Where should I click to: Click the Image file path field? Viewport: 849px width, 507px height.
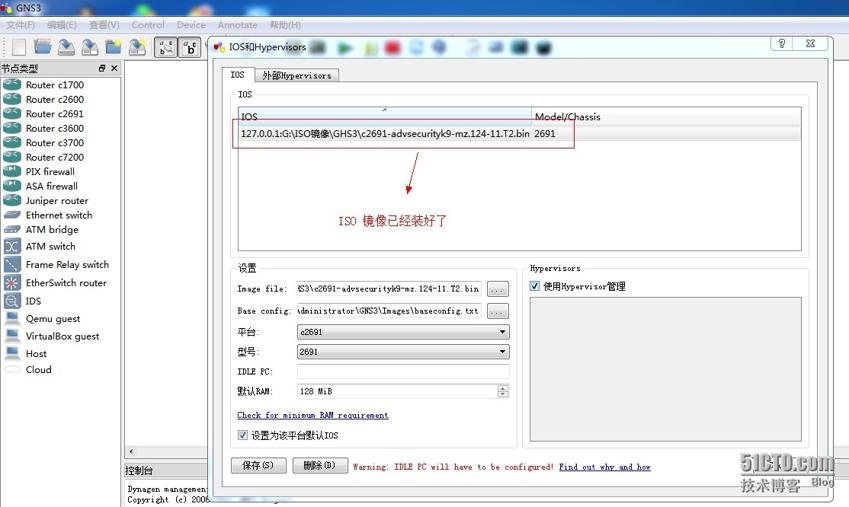(389, 289)
